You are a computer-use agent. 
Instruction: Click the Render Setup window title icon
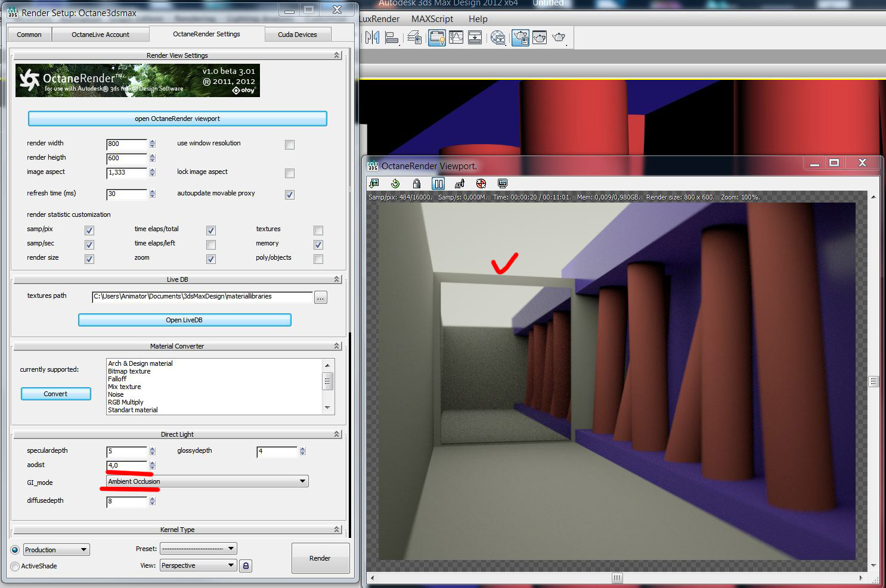[x=13, y=12]
